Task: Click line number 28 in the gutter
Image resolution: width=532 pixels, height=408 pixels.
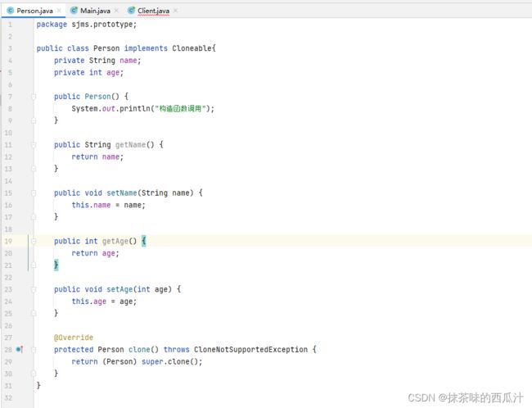Action: point(8,350)
